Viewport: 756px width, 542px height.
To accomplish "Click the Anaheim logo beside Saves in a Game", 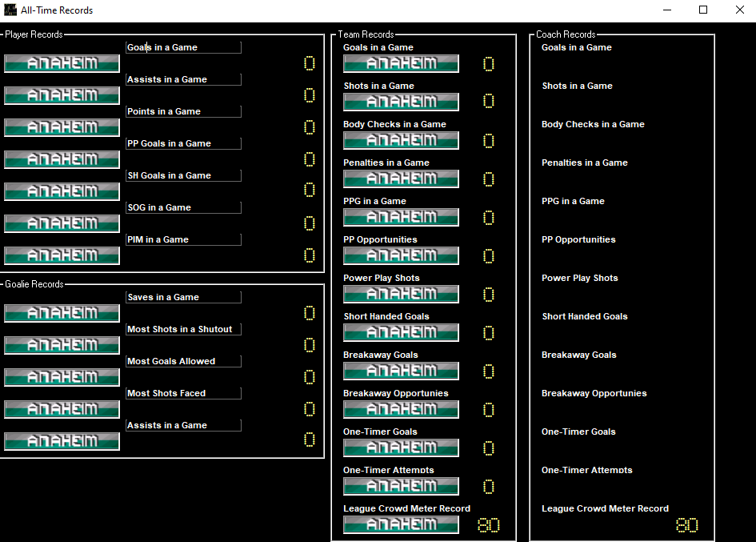I will pyautogui.click(x=62, y=313).
